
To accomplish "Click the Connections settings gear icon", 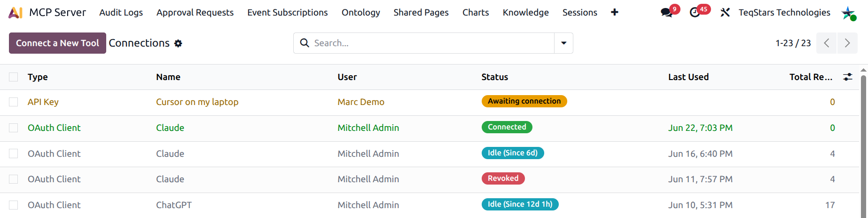I will [x=178, y=43].
